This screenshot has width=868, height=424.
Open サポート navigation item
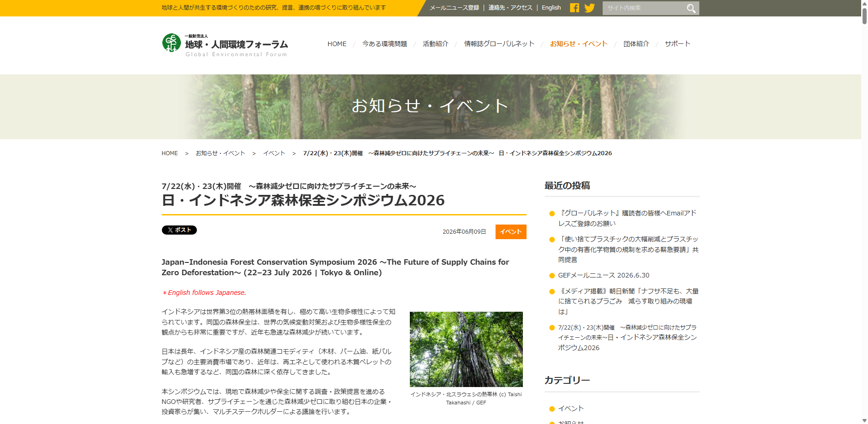[677, 44]
